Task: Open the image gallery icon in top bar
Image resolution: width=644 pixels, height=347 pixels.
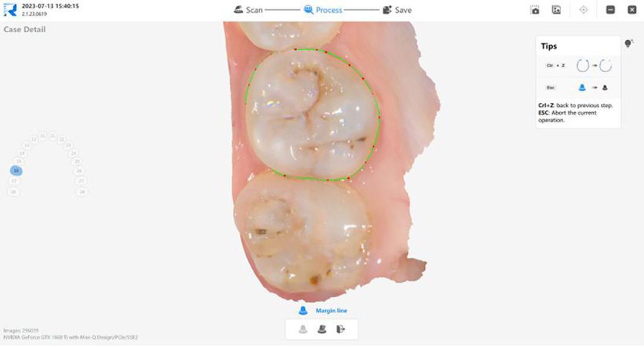Action: (556, 10)
